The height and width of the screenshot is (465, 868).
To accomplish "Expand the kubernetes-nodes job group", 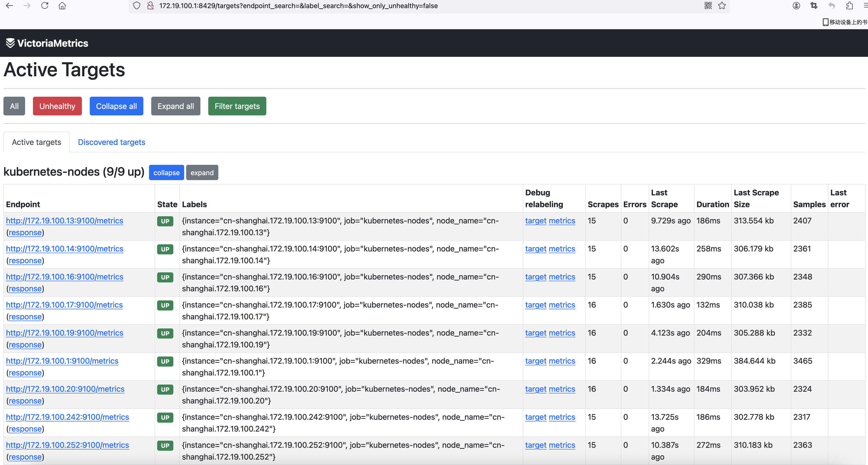I will (202, 173).
